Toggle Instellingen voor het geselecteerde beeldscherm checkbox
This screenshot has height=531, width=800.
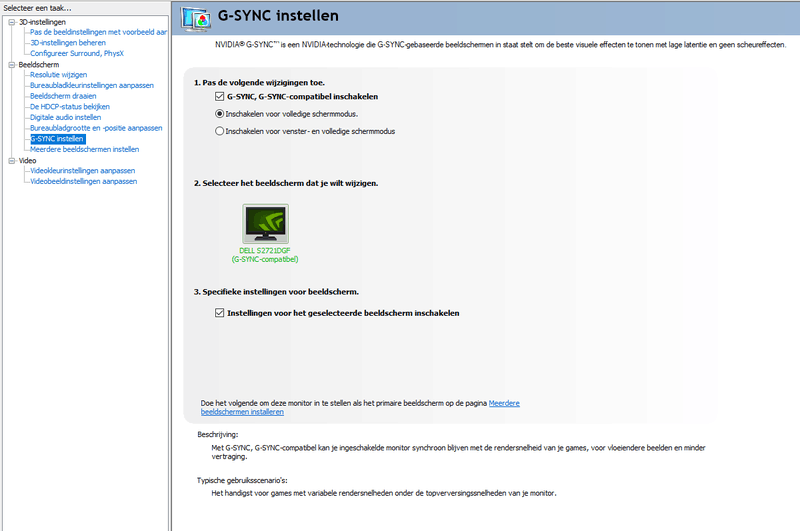[x=219, y=313]
